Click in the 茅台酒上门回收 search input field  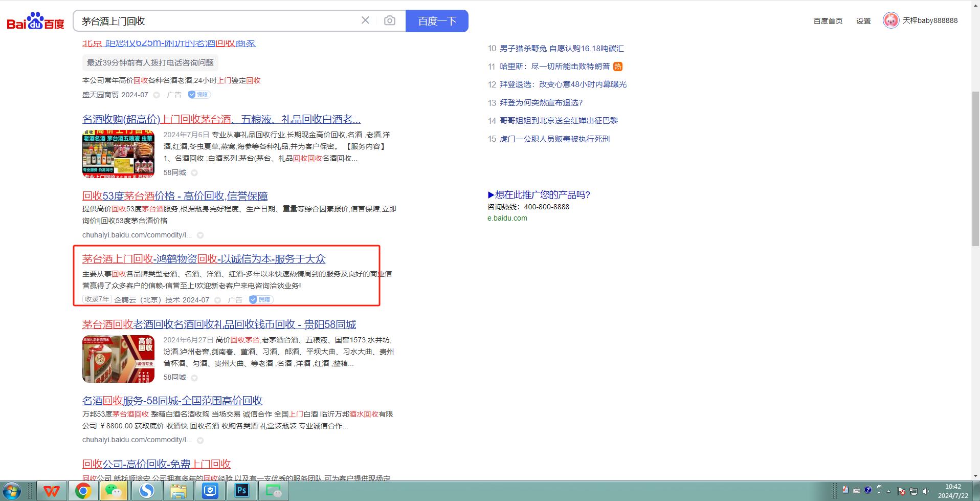pyautogui.click(x=215, y=21)
